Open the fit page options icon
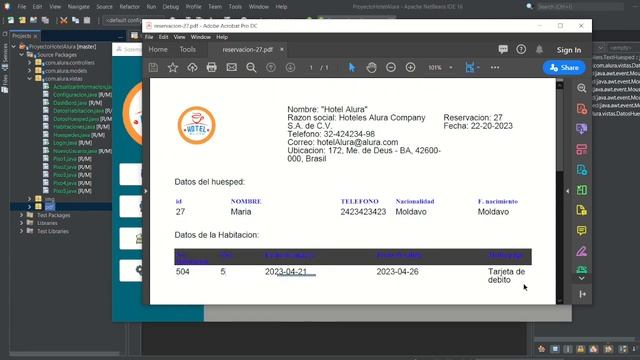 [471, 67]
